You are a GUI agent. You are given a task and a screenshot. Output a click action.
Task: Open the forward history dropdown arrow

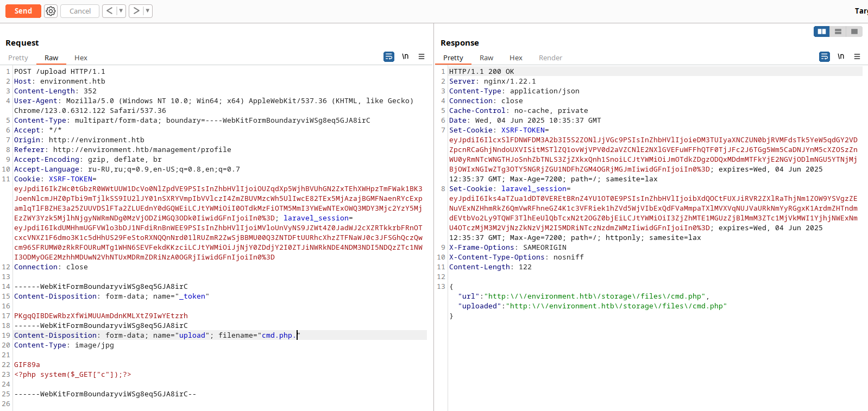[x=147, y=11]
